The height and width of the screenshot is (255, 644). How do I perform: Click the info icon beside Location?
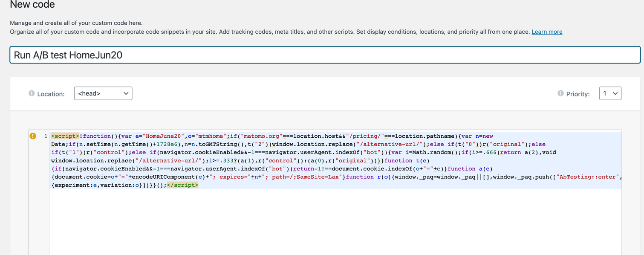click(32, 93)
